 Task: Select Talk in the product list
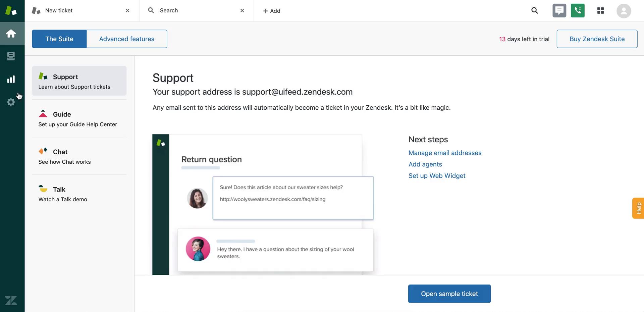point(79,194)
